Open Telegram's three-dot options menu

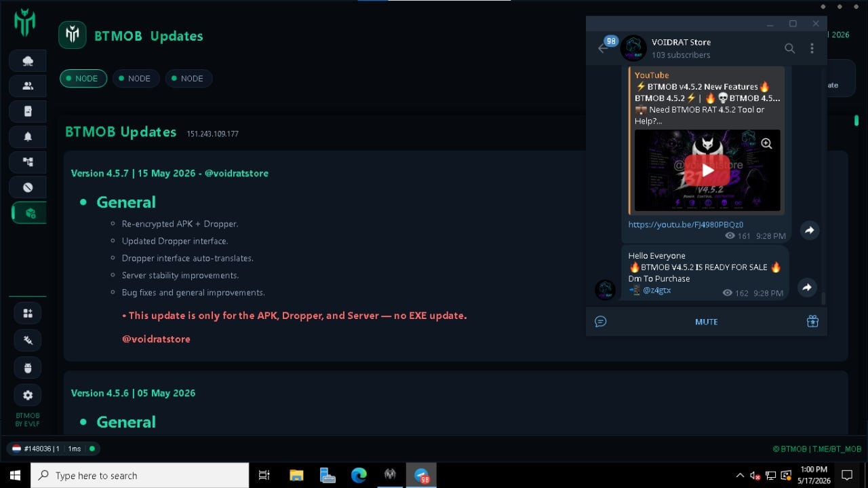pyautogui.click(x=812, y=48)
